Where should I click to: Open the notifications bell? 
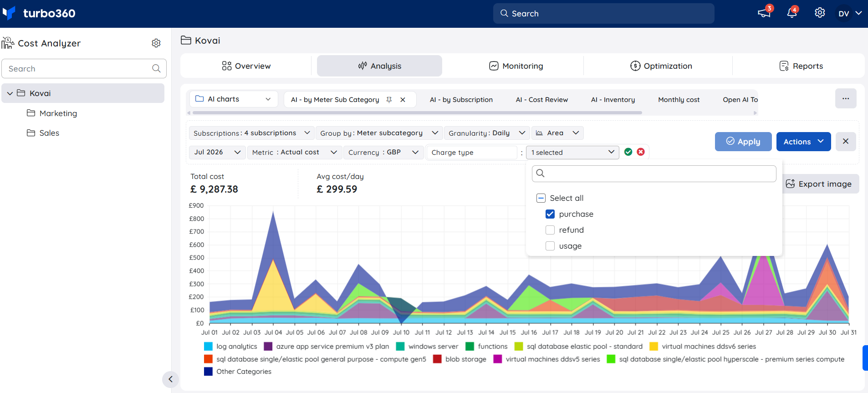pos(792,13)
